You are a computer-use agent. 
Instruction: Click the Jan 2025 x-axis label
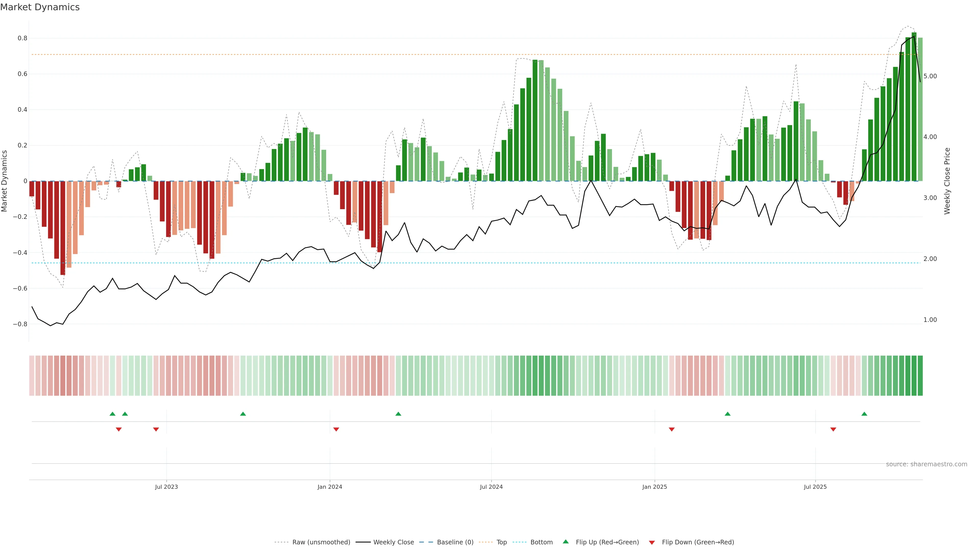pyautogui.click(x=654, y=487)
